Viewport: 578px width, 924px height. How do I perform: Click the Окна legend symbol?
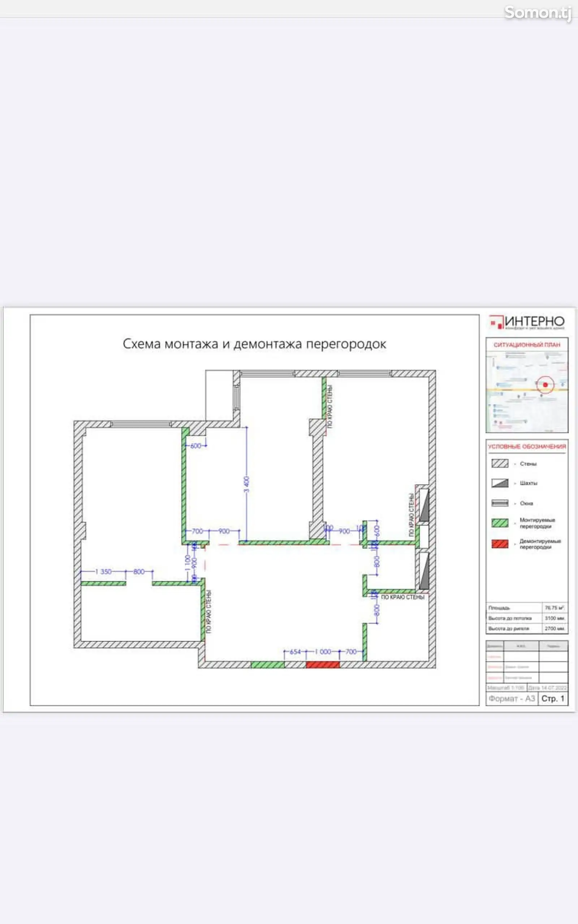(500, 503)
